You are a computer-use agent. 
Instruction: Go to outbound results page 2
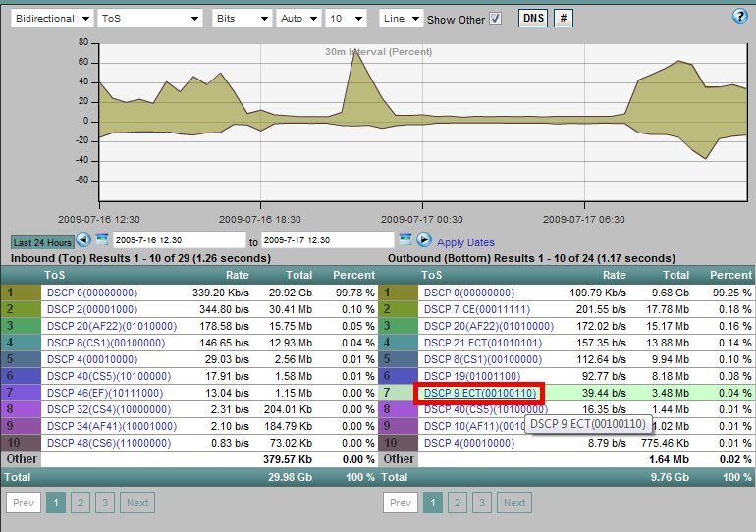point(458,503)
